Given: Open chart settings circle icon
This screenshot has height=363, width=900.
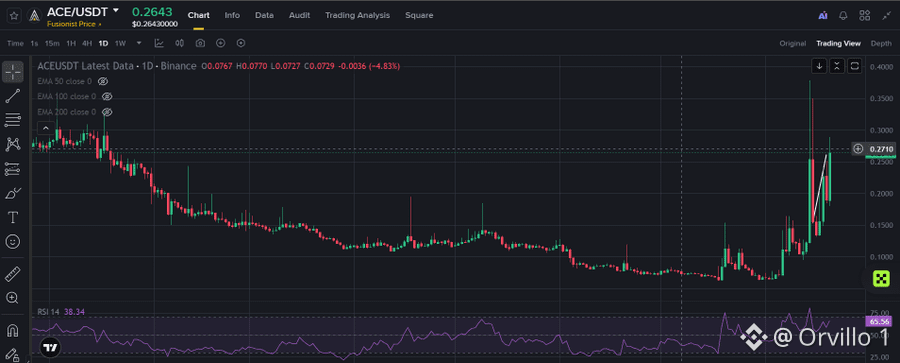Looking at the screenshot, I should pyautogui.click(x=241, y=43).
